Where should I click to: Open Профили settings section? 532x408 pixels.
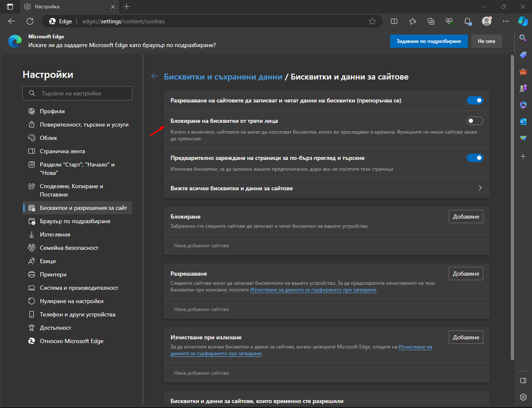[77, 111]
